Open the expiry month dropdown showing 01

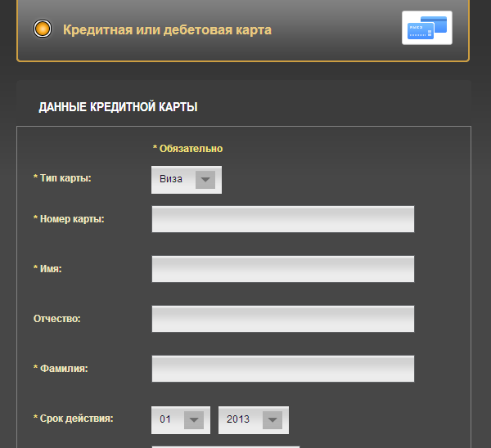click(x=181, y=420)
